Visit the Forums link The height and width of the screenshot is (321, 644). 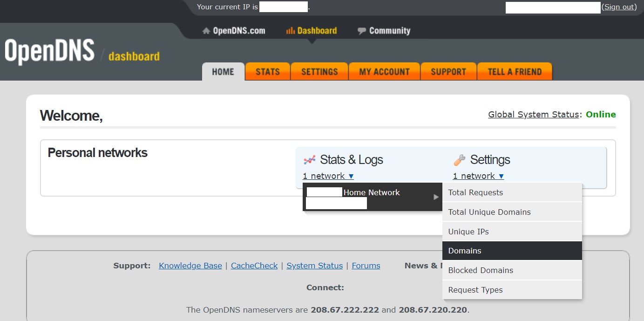coord(366,266)
